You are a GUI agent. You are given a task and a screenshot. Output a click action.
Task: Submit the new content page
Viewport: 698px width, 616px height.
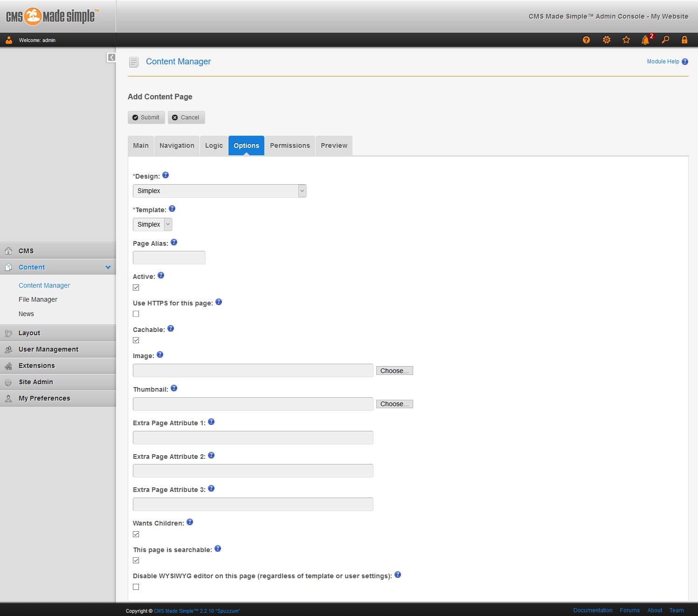click(146, 118)
